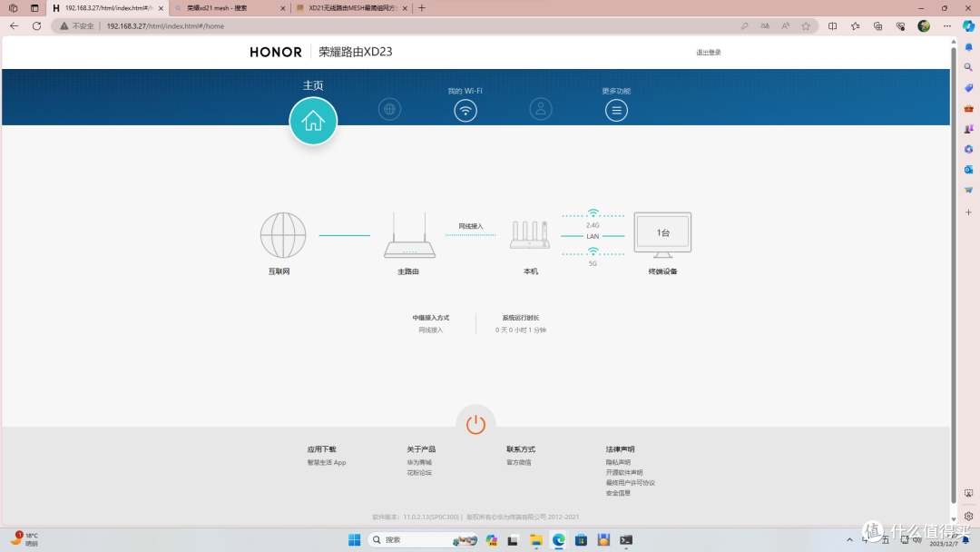Open the 花粉论坛 link
Viewport: 980px width, 552px height.
coord(419,473)
